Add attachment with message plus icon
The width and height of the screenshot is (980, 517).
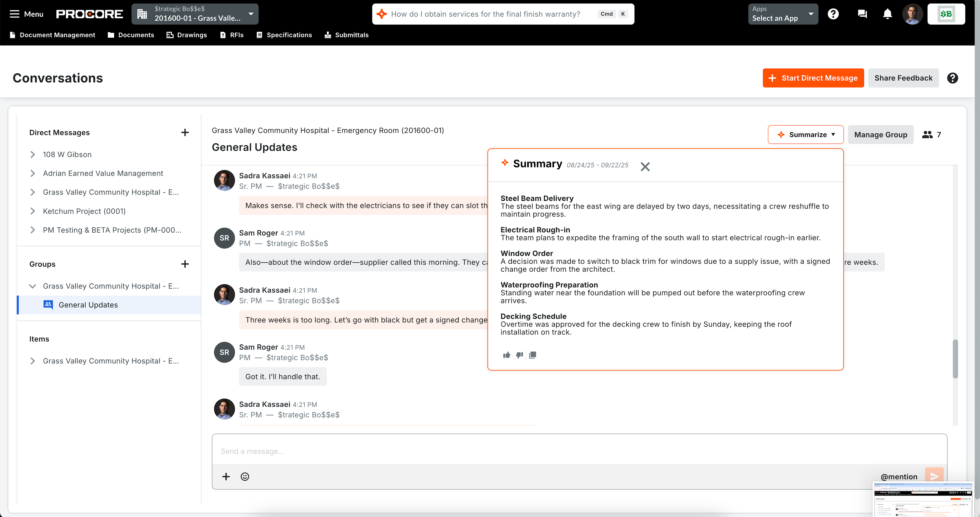(226, 477)
